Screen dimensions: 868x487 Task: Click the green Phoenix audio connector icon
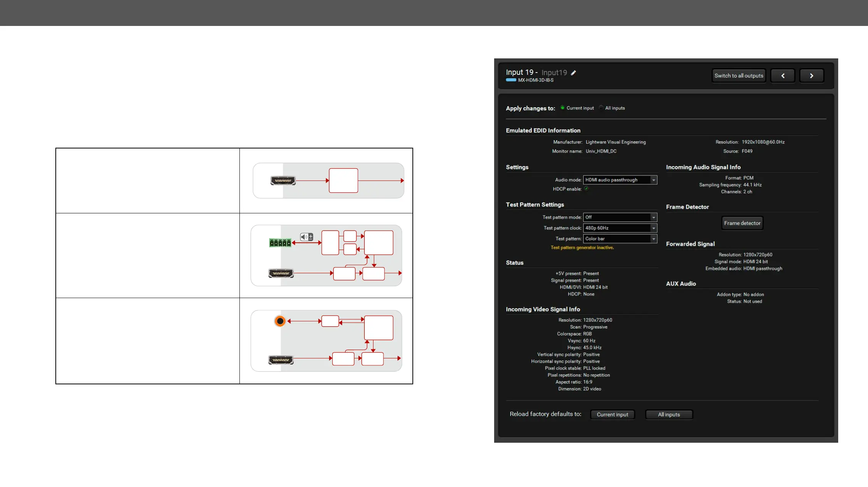coord(280,243)
